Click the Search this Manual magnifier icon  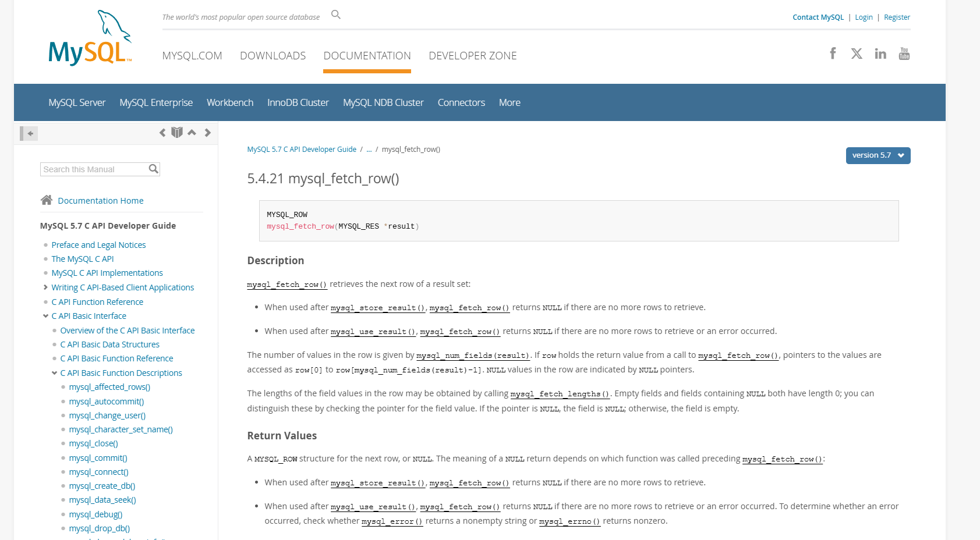[153, 169]
